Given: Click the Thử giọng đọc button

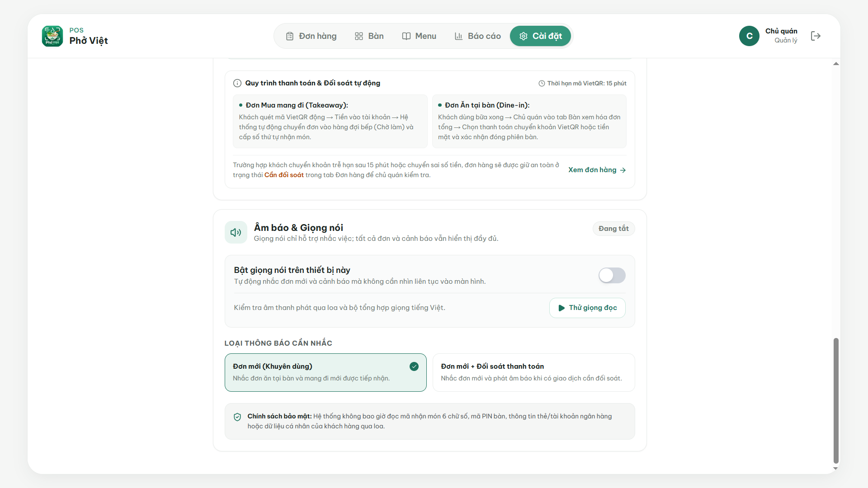Looking at the screenshot, I should pos(587,308).
